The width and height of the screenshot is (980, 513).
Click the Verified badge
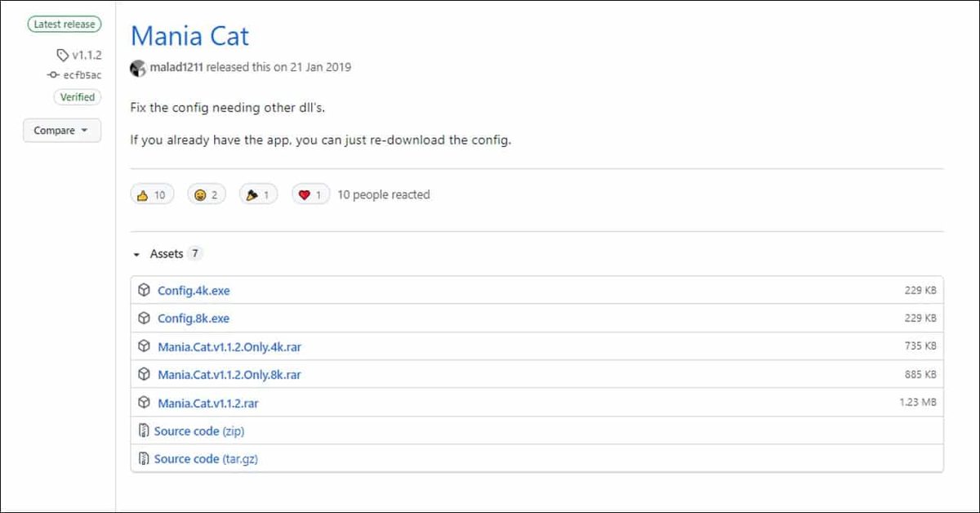pyautogui.click(x=78, y=97)
